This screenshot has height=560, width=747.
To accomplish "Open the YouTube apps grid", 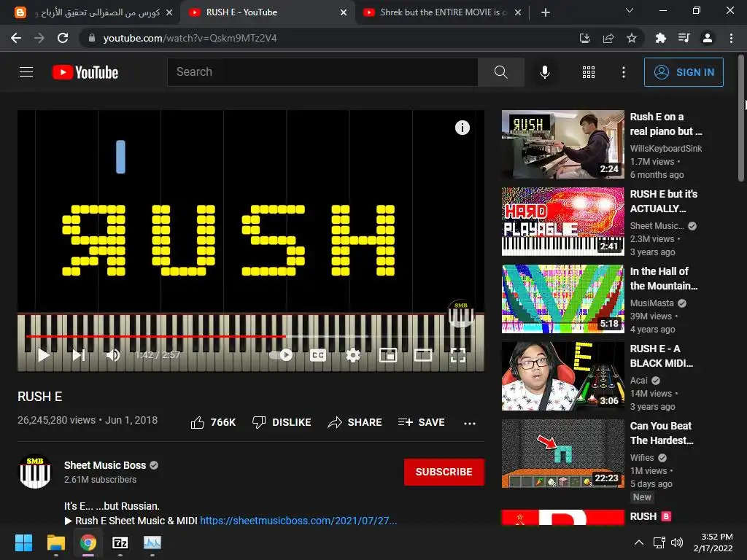I will (x=589, y=72).
